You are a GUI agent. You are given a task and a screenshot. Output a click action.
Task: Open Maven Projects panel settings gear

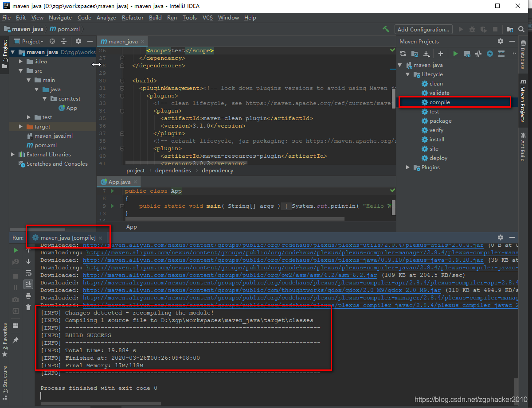[x=501, y=41]
